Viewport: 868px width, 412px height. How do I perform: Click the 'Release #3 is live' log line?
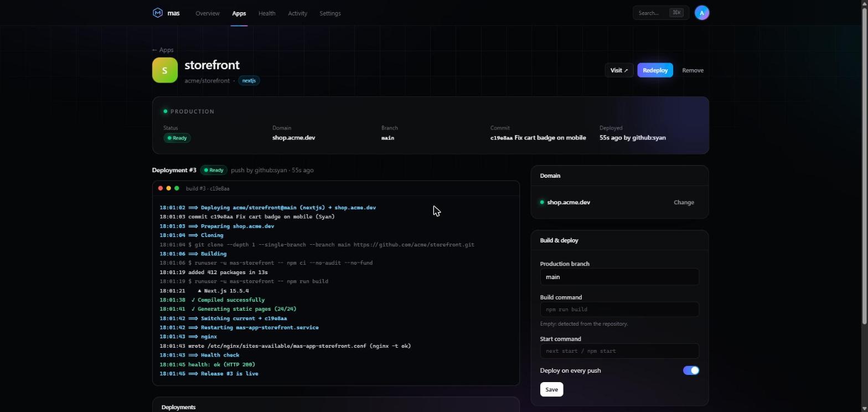coord(209,374)
